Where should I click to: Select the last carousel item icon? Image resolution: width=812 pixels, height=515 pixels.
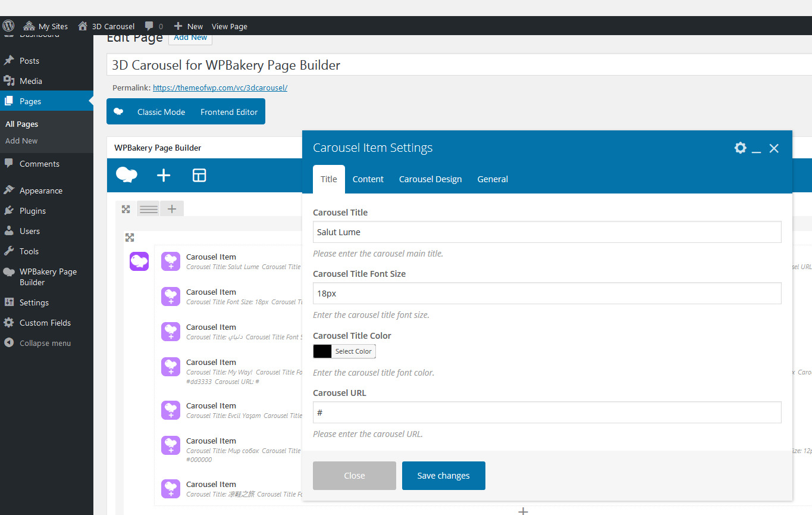171,489
